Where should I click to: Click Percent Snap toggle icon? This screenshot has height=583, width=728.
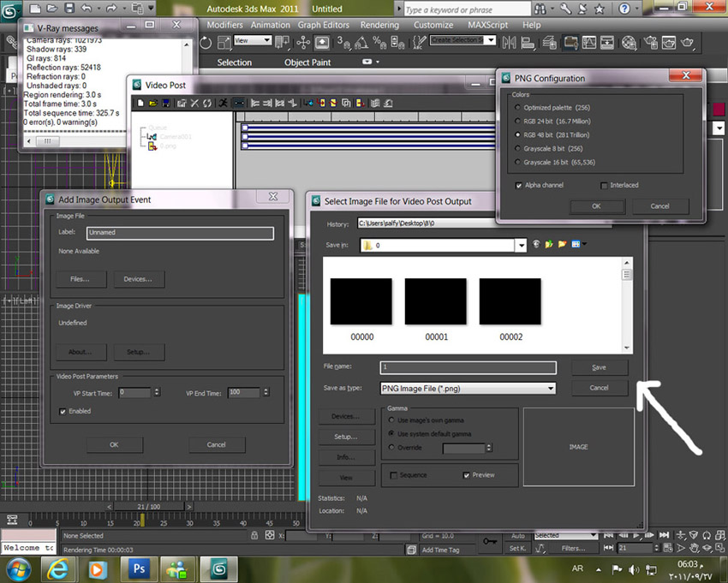(x=379, y=43)
